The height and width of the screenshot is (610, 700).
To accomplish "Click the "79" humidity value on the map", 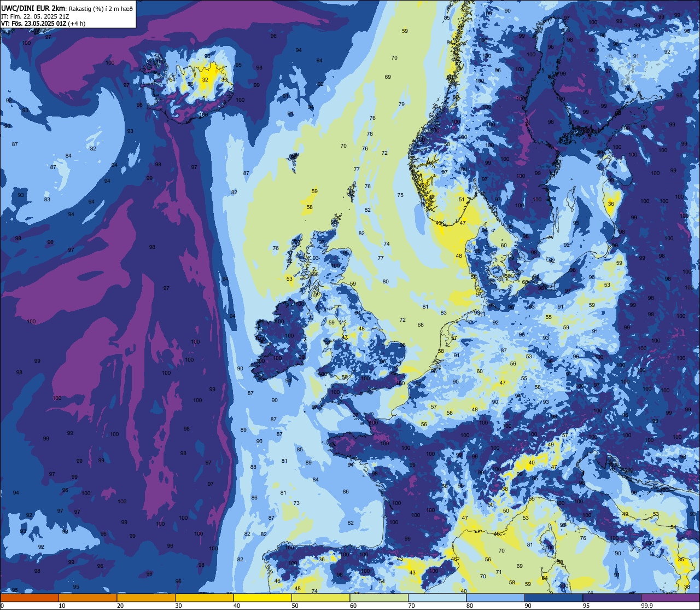I will point(401,104).
